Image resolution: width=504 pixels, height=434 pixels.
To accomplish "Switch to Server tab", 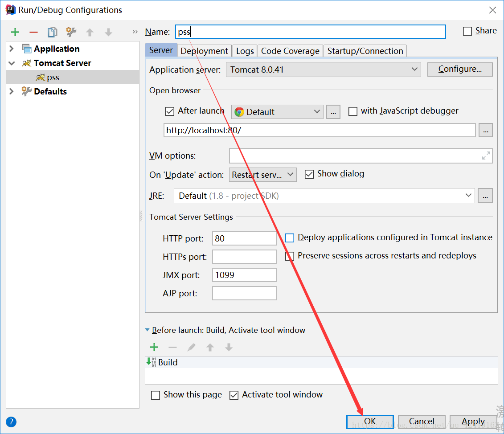I will pos(161,50).
